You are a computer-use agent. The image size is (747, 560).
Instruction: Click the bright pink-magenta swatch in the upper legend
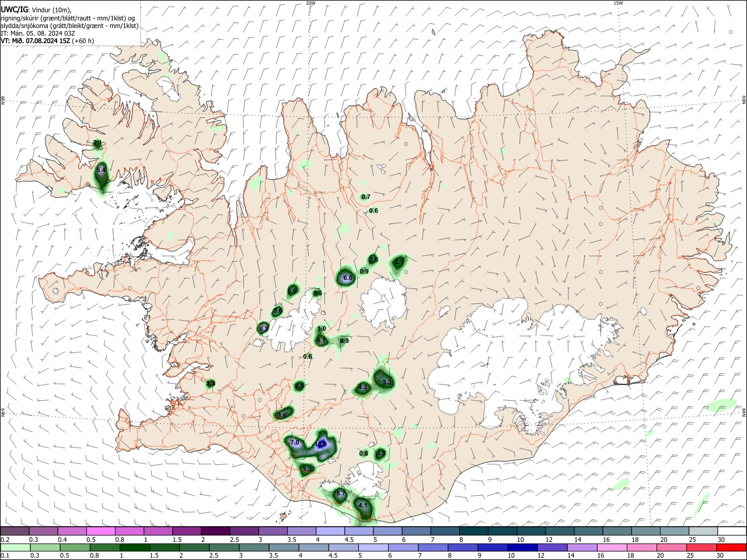100,531
